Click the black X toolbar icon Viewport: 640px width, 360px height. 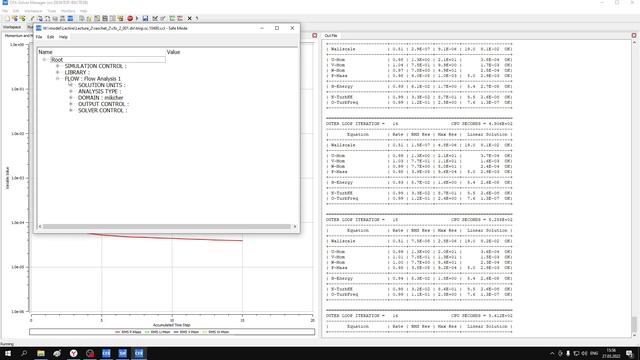[189, 18]
